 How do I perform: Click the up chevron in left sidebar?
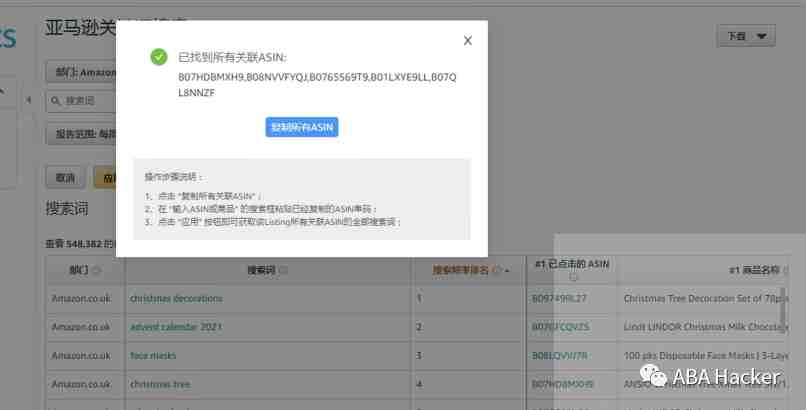pyautogui.click(x=3, y=91)
